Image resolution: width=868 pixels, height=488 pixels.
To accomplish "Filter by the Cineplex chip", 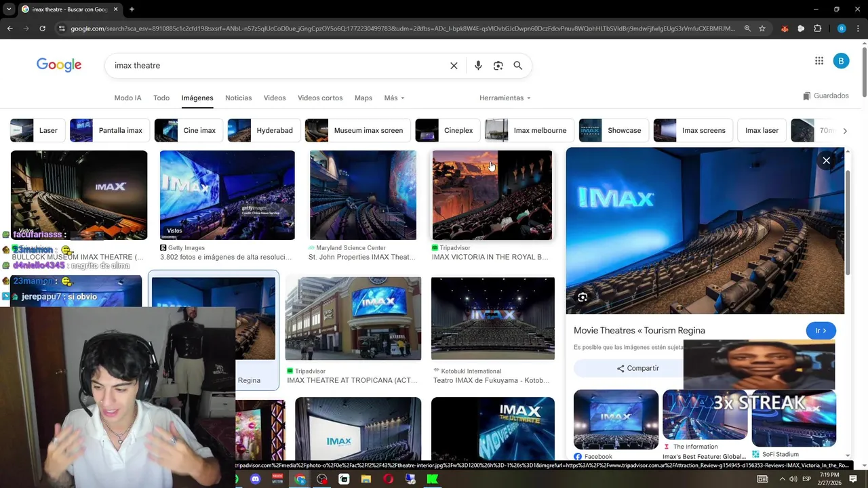I will [x=448, y=130].
